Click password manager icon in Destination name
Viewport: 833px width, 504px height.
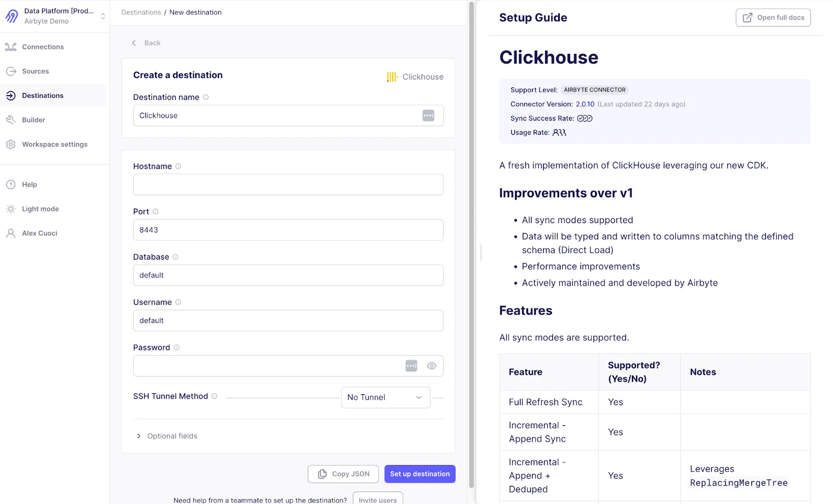pos(428,115)
